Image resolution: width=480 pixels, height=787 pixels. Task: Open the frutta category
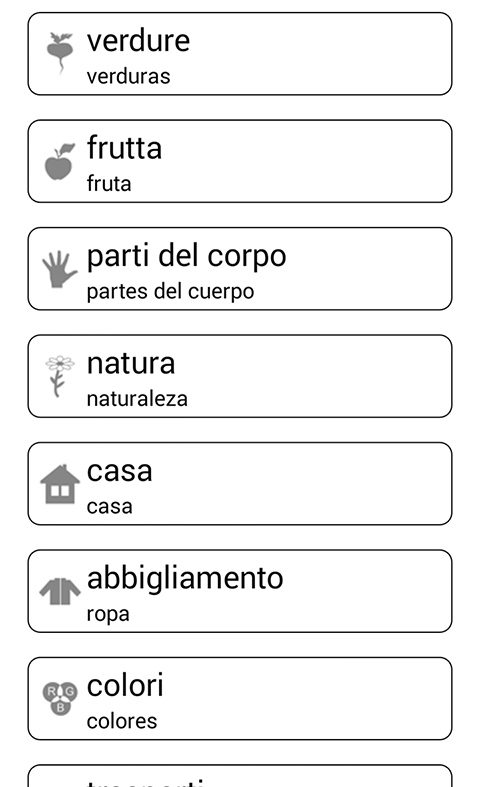tap(240, 161)
